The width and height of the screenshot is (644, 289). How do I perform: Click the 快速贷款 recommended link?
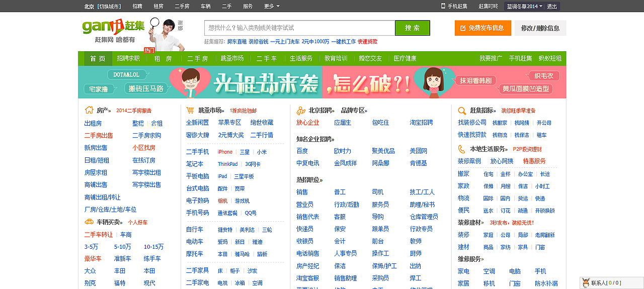coord(367,42)
